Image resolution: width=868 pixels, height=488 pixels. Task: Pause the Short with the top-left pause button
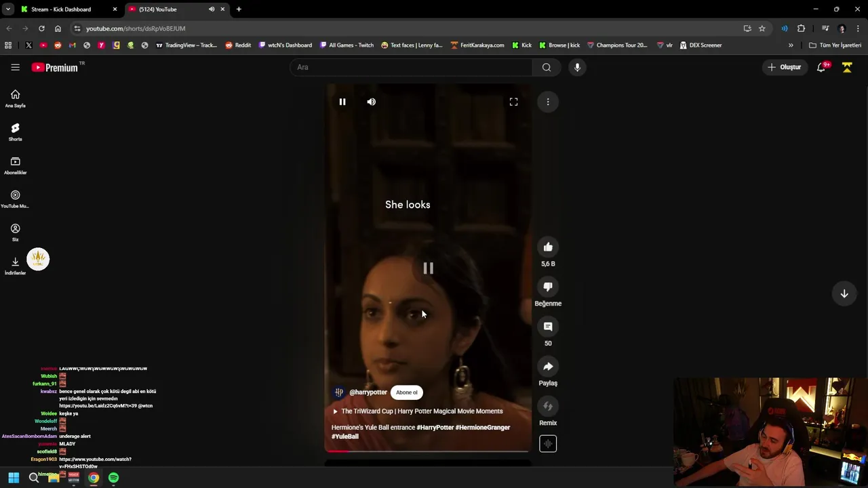(342, 102)
